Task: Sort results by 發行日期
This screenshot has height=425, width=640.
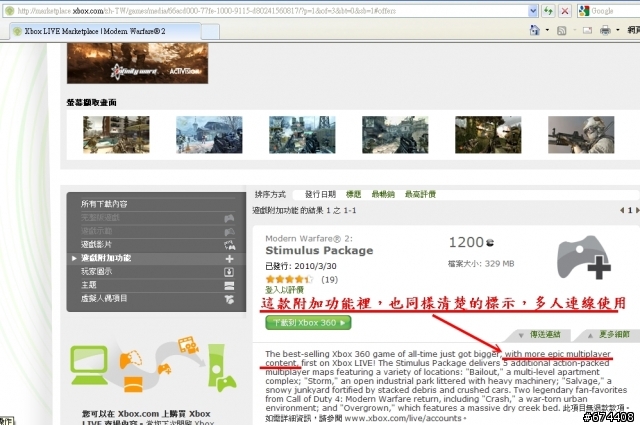Action: (x=320, y=194)
